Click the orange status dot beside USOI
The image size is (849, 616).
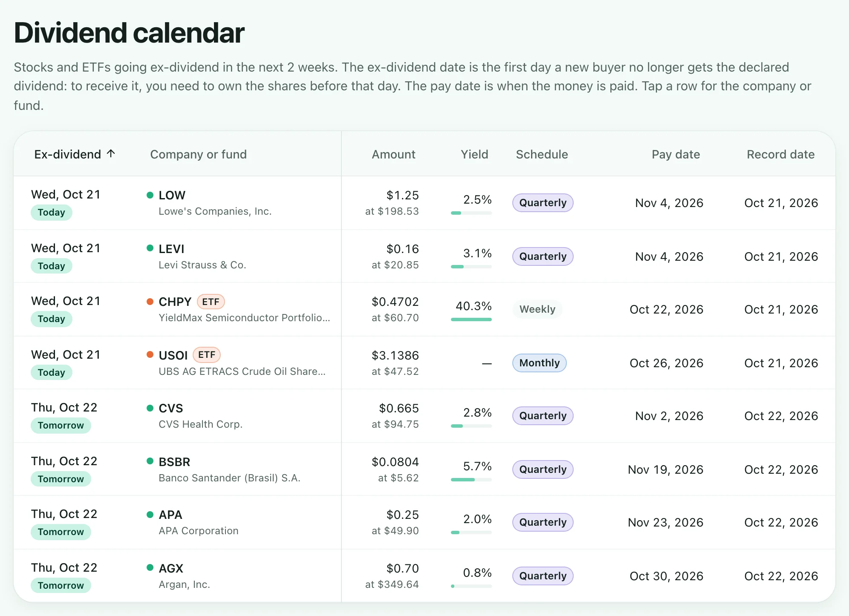(x=150, y=354)
